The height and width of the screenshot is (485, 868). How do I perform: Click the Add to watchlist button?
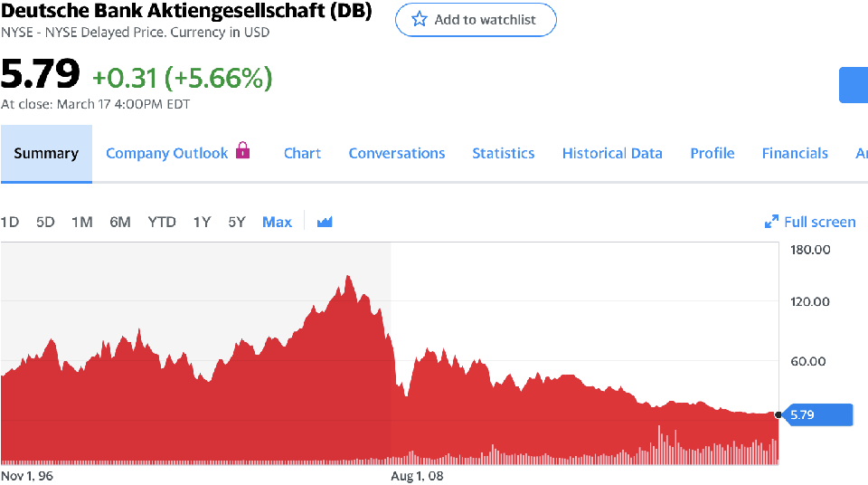click(476, 19)
